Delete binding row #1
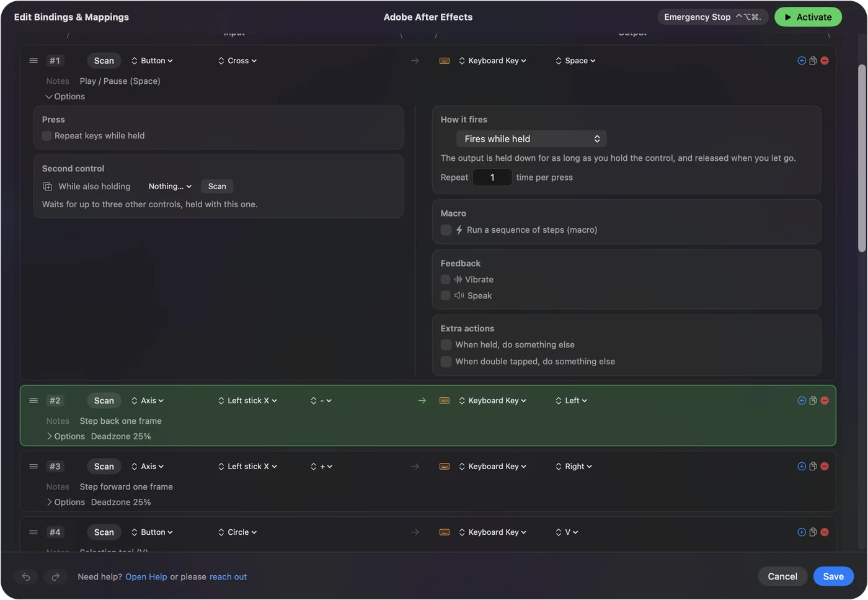This screenshot has height=600, width=868. coord(825,61)
